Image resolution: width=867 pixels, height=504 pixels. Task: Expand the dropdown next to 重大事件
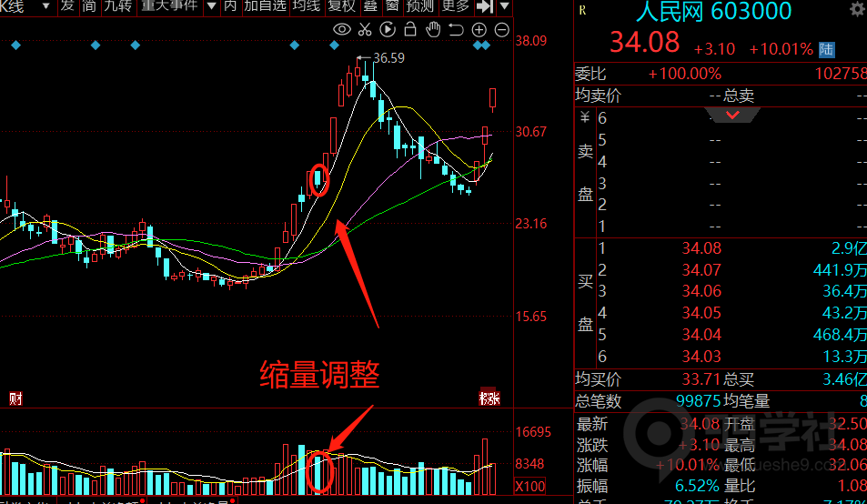[211, 6]
